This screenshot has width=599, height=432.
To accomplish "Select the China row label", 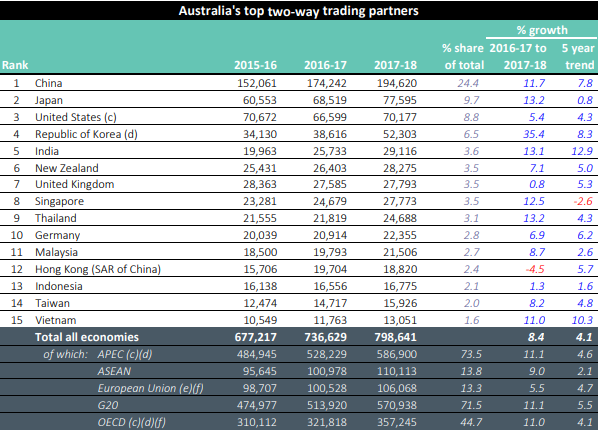I will tap(49, 83).
